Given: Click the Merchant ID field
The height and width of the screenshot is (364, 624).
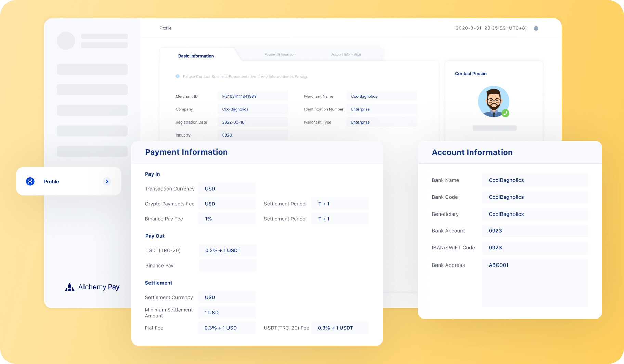Looking at the screenshot, I should 252,96.
